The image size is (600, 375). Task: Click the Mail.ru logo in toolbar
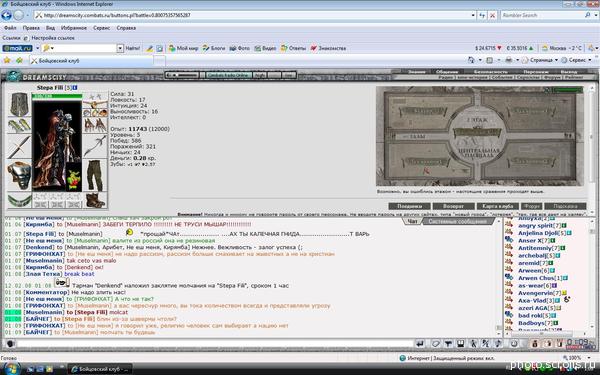click(x=17, y=48)
